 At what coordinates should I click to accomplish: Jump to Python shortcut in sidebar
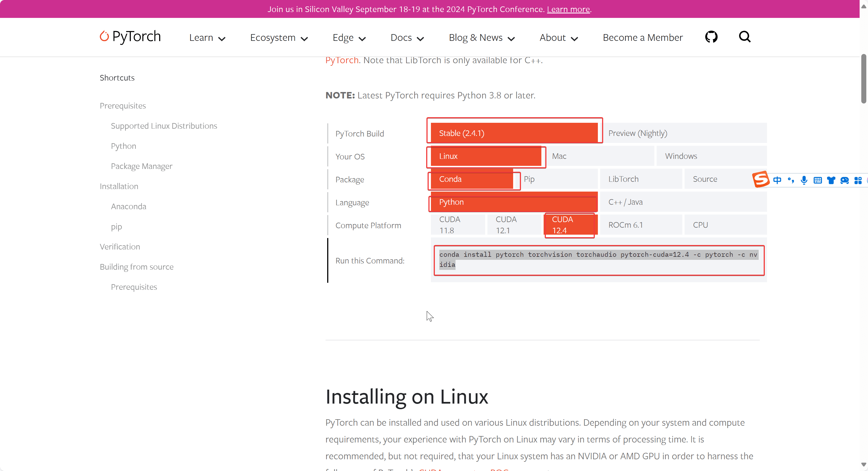123,146
